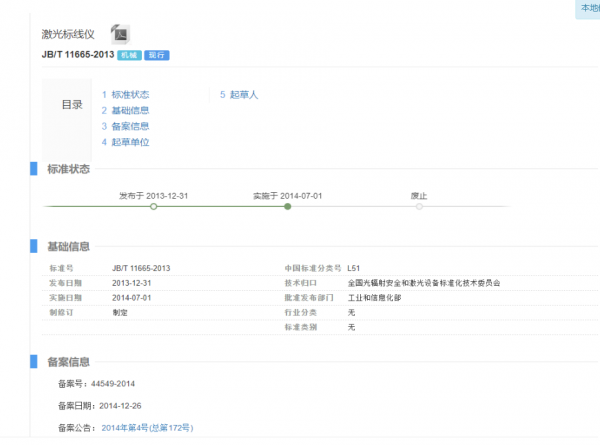Viewport: 600px width, 445px height.
Task: Click the blue marker beside 标准状态 heading
Action: coord(34,169)
